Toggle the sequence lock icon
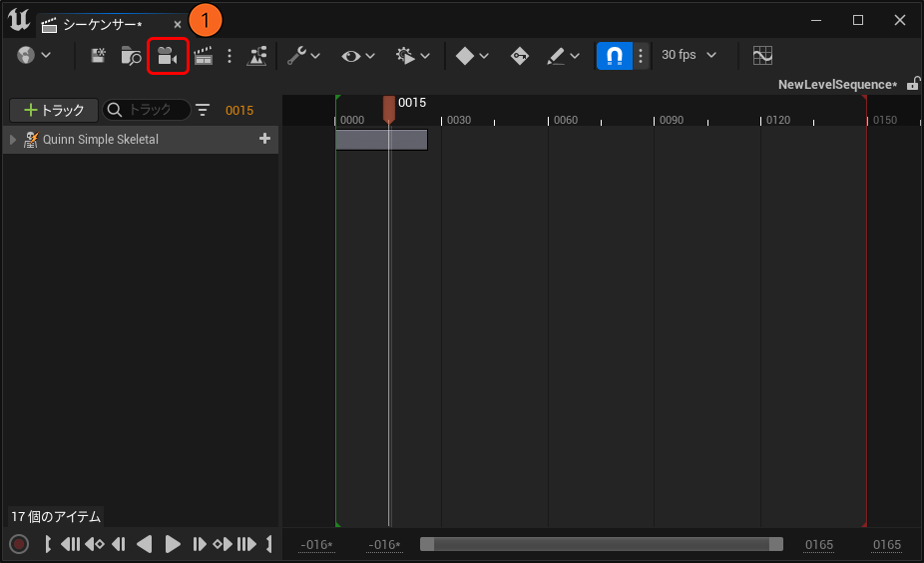 [x=912, y=85]
